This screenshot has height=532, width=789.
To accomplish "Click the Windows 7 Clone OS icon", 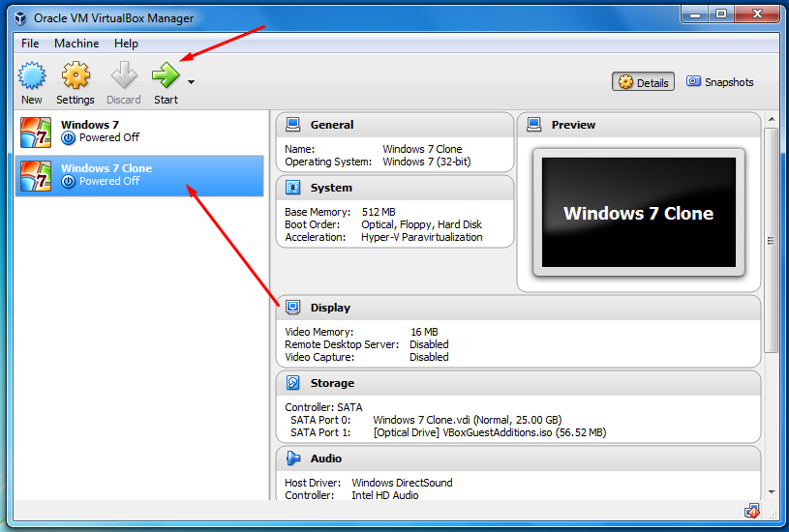I will coord(36,176).
